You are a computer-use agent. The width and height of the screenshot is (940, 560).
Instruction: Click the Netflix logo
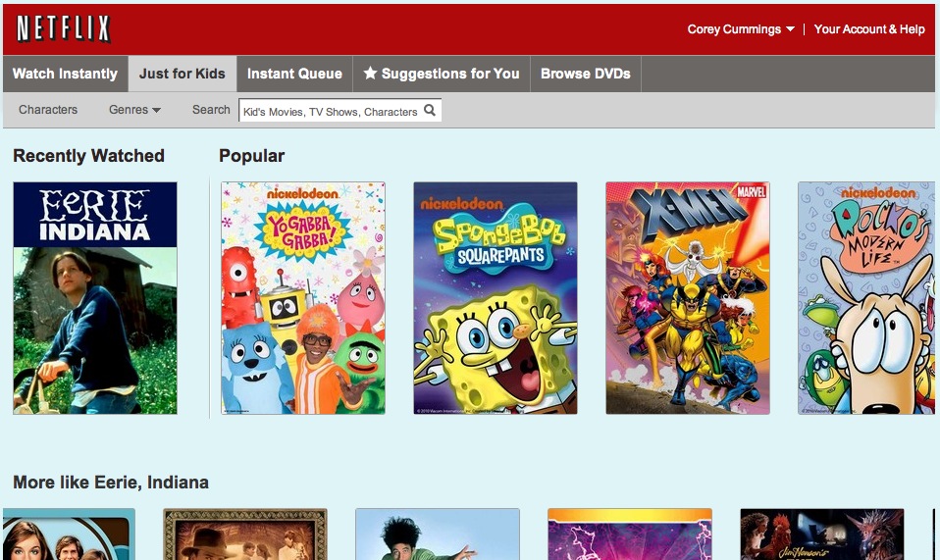tap(64, 28)
